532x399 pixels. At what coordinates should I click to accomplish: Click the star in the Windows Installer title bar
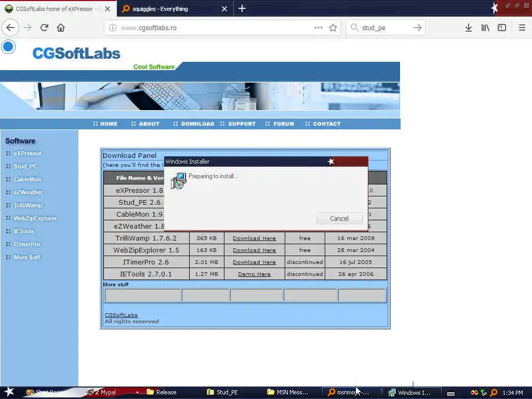click(331, 162)
